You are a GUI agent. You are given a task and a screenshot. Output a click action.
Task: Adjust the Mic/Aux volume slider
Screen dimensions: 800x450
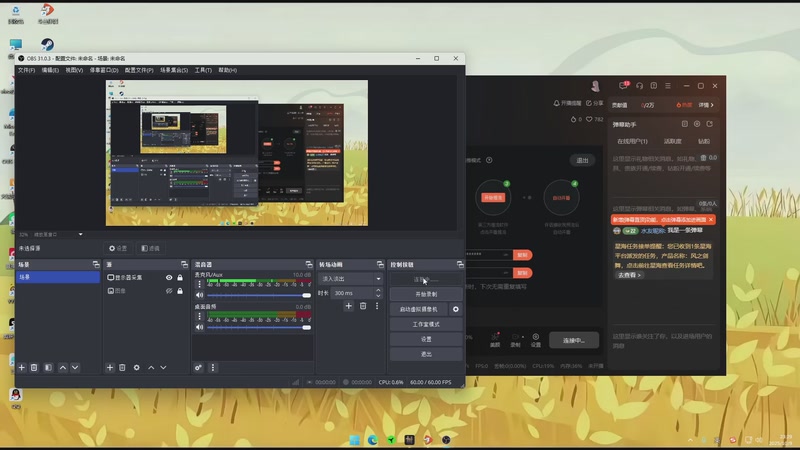point(259,295)
